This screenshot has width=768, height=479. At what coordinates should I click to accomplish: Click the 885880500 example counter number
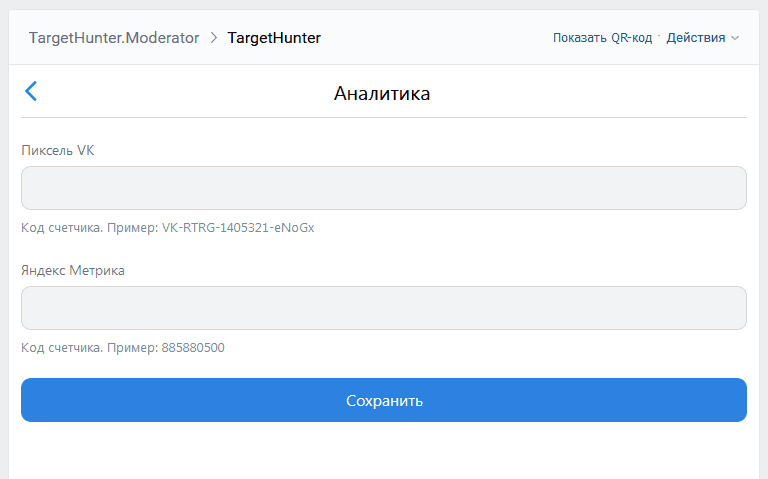[193, 348]
